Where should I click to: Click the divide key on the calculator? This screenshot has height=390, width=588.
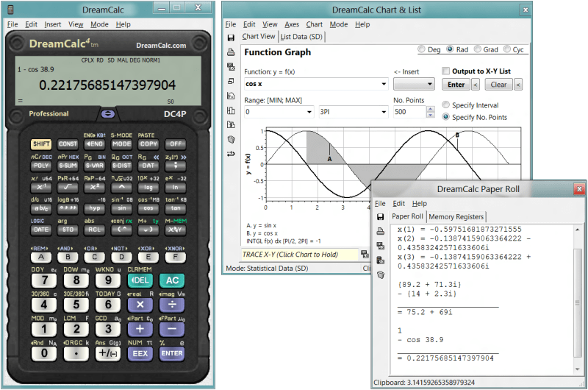tap(172, 305)
